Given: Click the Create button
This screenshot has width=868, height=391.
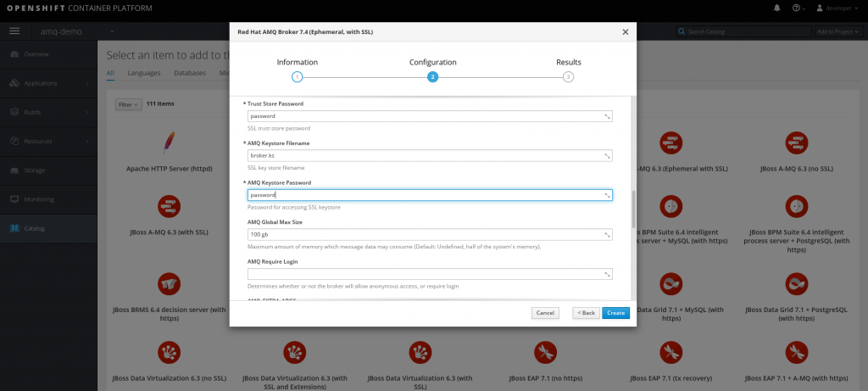Looking at the screenshot, I should click(x=615, y=313).
